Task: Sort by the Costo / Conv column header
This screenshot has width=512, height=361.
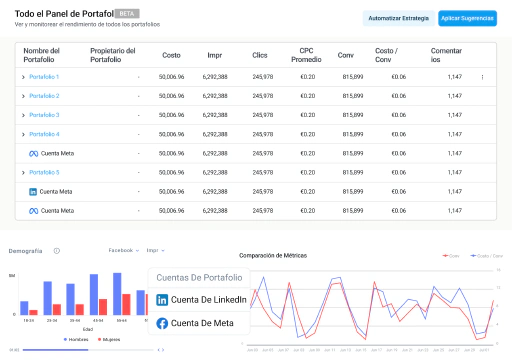Action: 387,55
